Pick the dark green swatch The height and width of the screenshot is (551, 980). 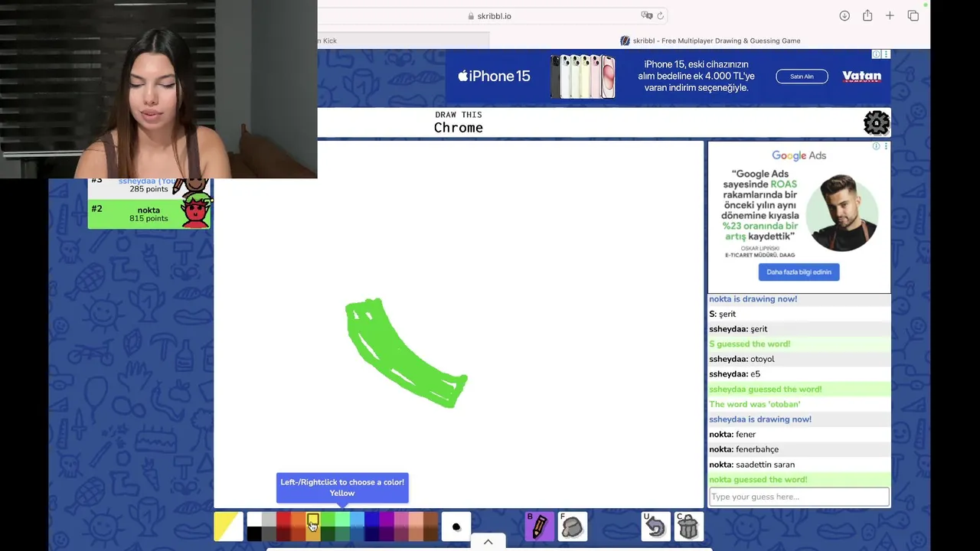[x=328, y=533]
